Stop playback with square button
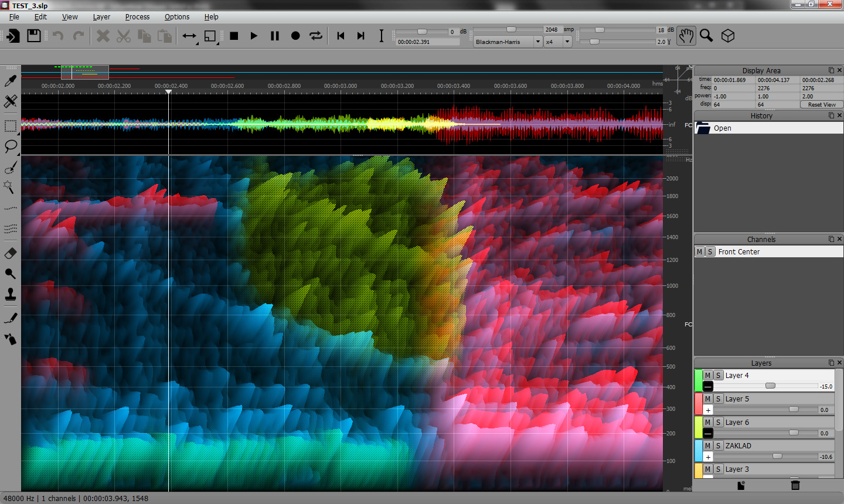 tap(234, 36)
